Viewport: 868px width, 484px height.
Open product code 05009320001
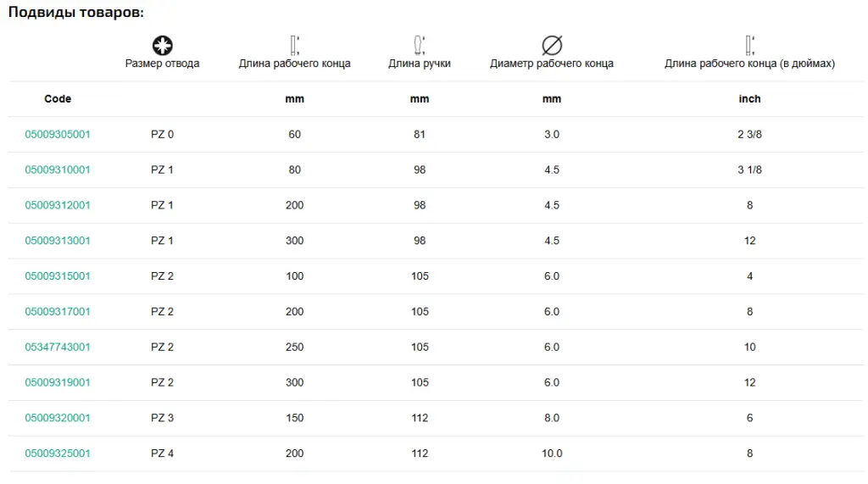tap(58, 418)
